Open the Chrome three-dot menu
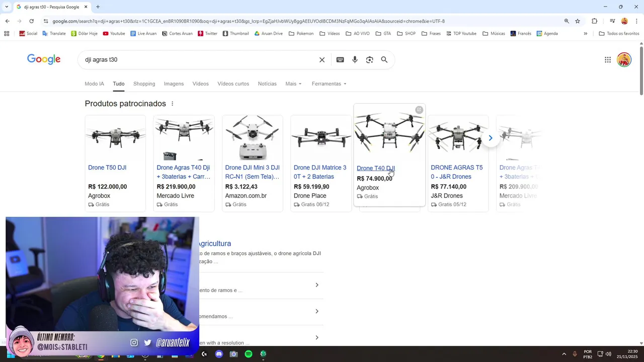The image size is (644, 362). click(636, 21)
